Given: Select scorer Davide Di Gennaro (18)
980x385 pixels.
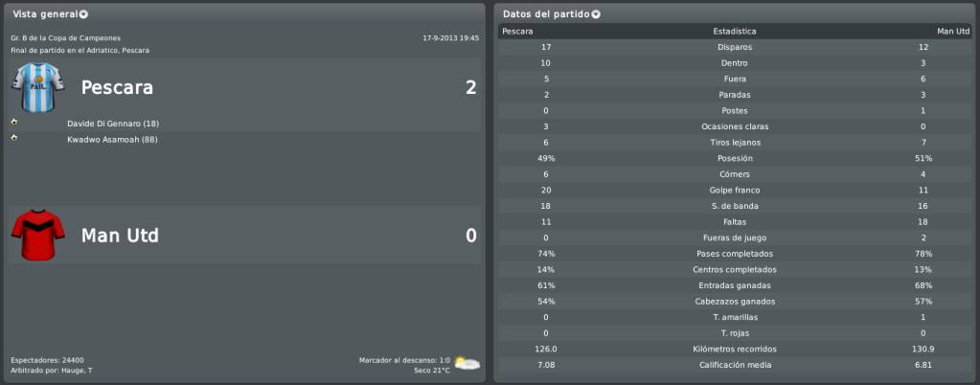Looking at the screenshot, I should (x=113, y=124).
